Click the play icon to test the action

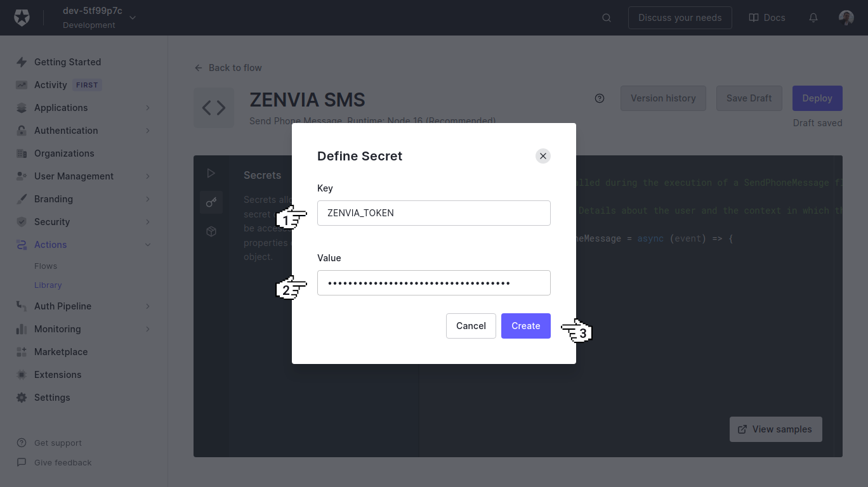pyautogui.click(x=211, y=172)
